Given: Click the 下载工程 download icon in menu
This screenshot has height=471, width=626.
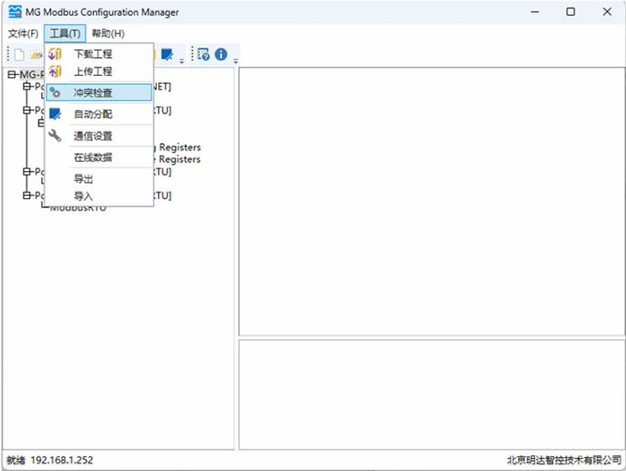Looking at the screenshot, I should (x=55, y=54).
